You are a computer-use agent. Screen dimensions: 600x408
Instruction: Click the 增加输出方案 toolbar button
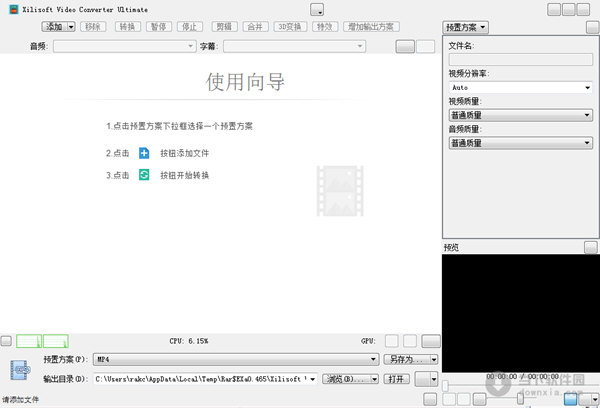pos(371,27)
